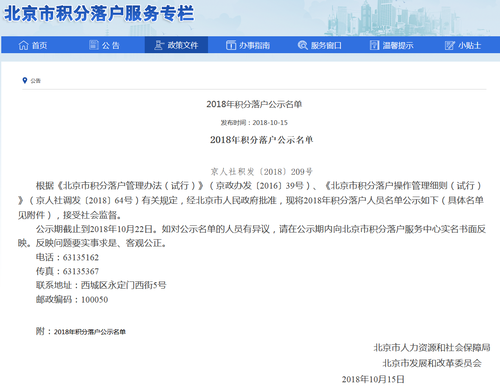Click the closing date 2018年10月15日
The image size is (500, 389).
373,379
